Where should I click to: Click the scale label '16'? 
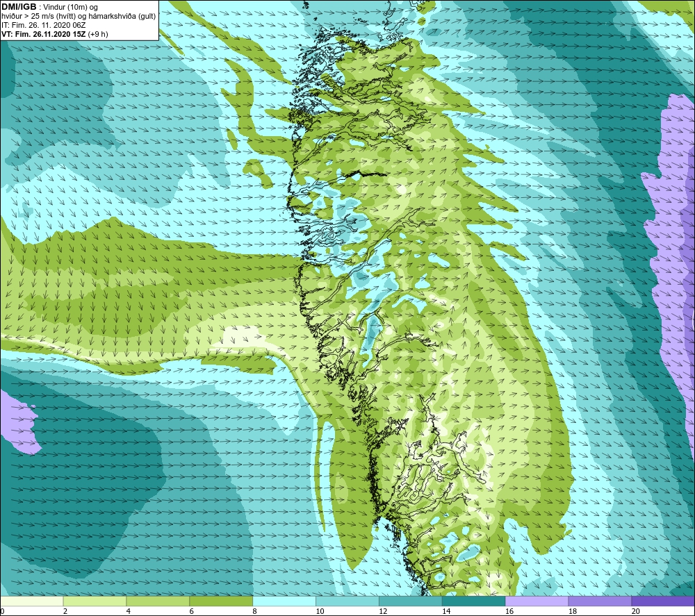pyautogui.click(x=509, y=611)
